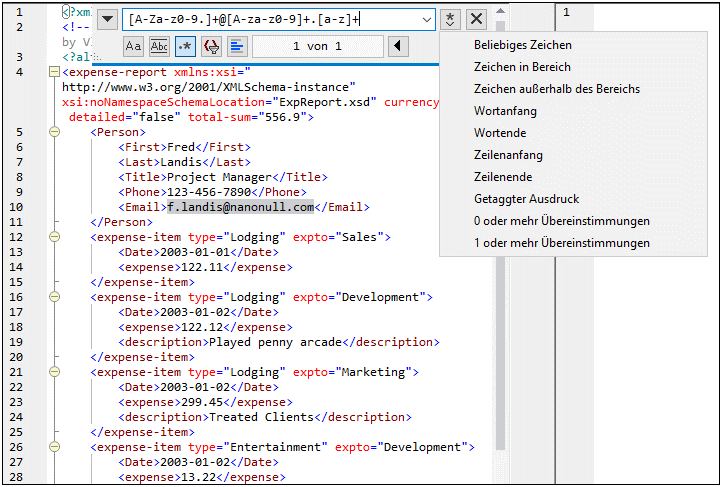Click the search filter icon
Image resolution: width=722 pixels, height=487 pixels.
(x=211, y=46)
